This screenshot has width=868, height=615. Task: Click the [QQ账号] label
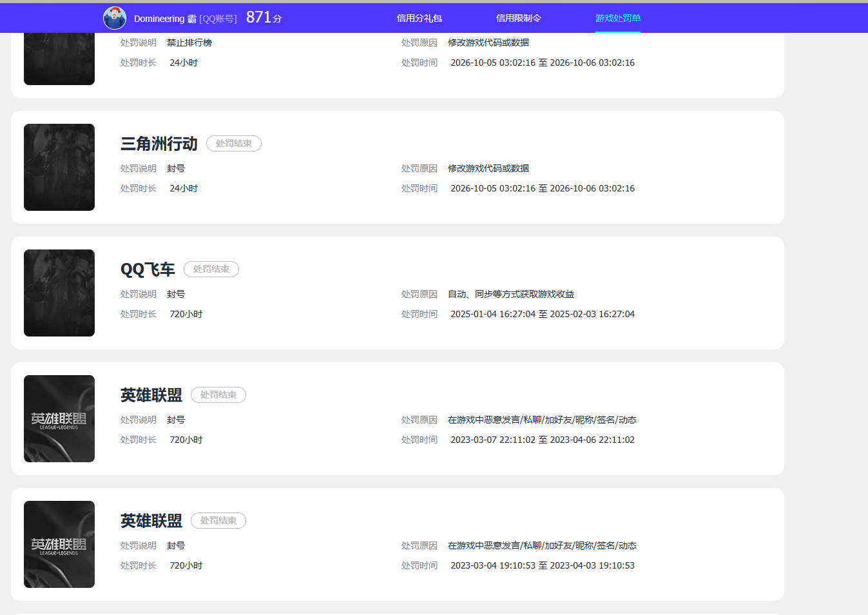pos(218,19)
